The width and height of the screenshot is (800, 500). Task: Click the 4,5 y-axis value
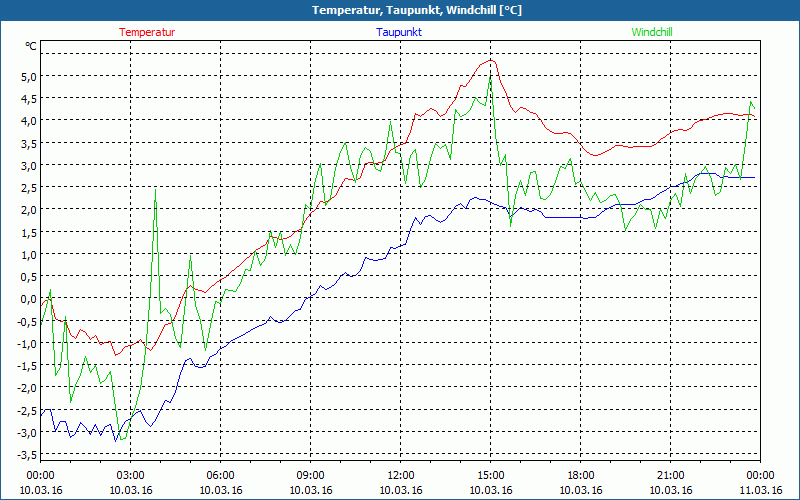(x=29, y=99)
